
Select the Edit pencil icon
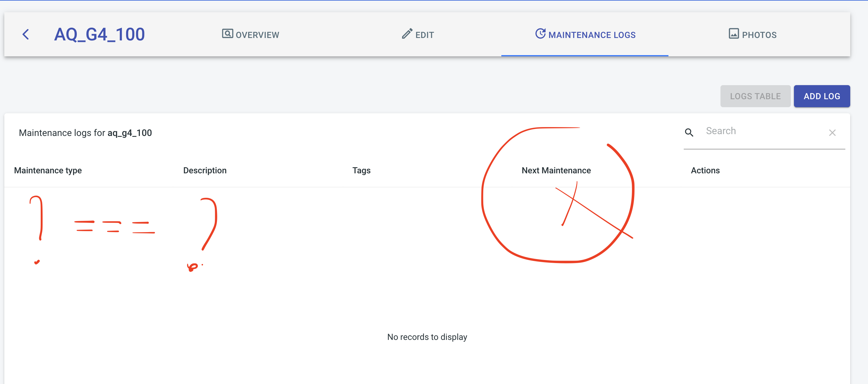coord(407,33)
